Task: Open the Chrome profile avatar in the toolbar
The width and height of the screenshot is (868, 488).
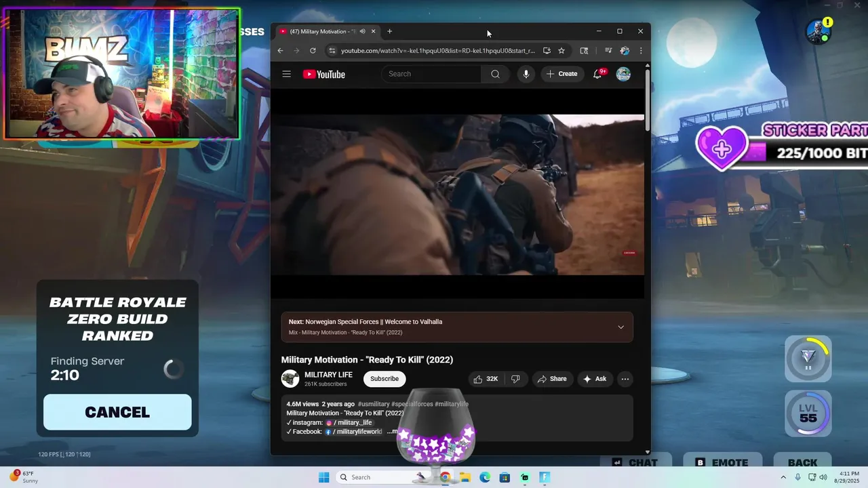Action: point(625,51)
